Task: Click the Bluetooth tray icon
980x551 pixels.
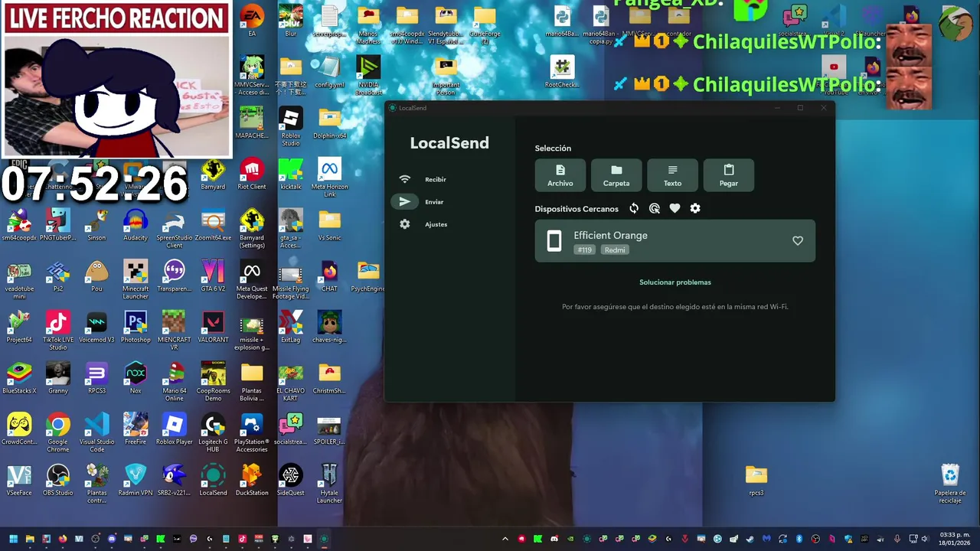Action: pos(799,539)
